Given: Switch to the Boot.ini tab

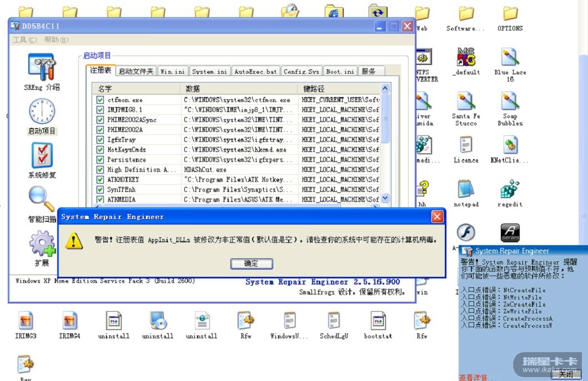Looking at the screenshot, I should coord(340,71).
